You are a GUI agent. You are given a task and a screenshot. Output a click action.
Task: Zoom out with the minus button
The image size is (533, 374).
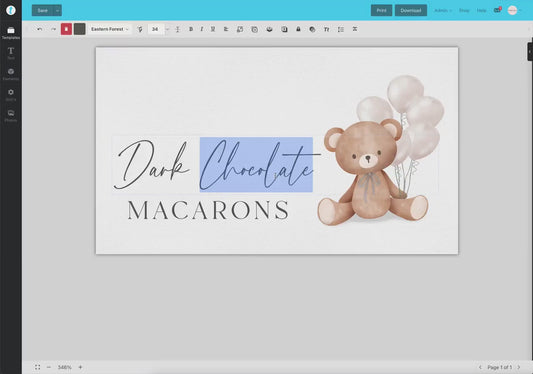pos(49,367)
